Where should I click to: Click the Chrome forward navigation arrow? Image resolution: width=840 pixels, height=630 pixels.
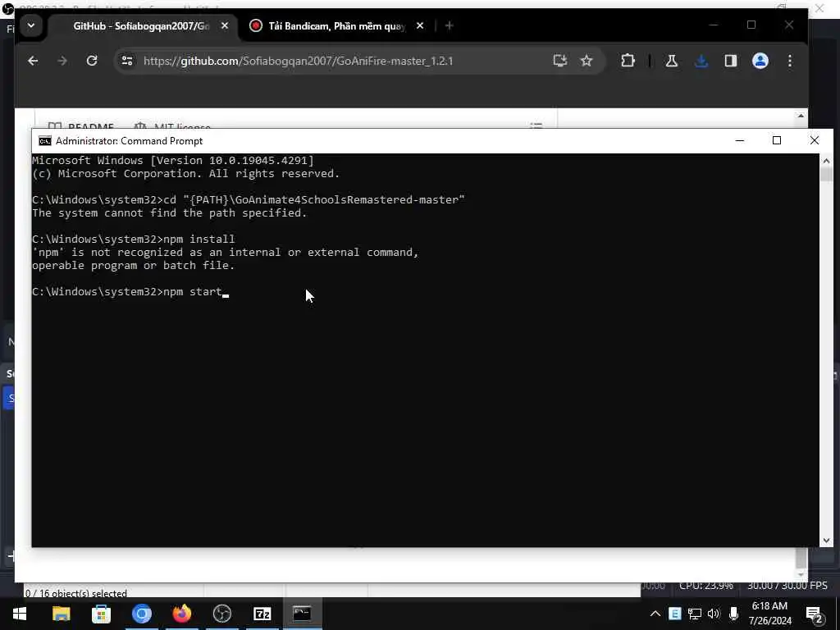pyautogui.click(x=62, y=61)
